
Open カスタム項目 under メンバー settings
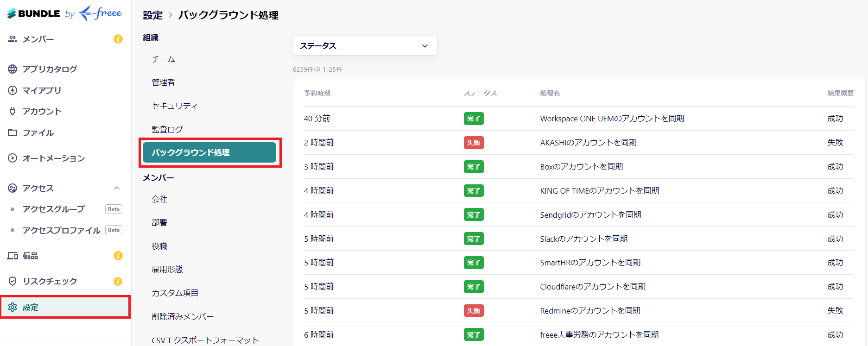tap(175, 293)
